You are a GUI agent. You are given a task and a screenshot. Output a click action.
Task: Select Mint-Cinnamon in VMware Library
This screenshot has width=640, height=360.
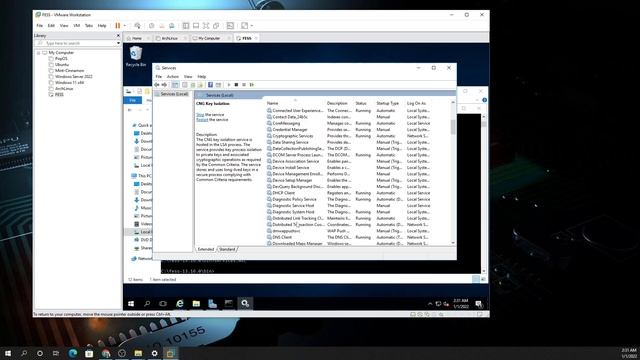(x=69, y=71)
